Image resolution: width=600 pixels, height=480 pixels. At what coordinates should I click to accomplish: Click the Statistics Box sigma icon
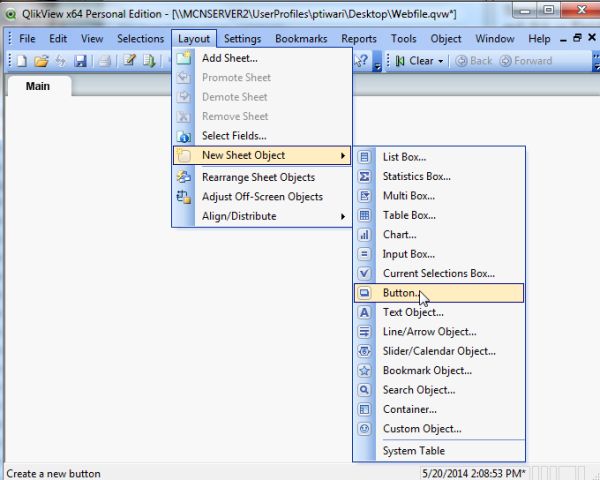[x=364, y=176]
